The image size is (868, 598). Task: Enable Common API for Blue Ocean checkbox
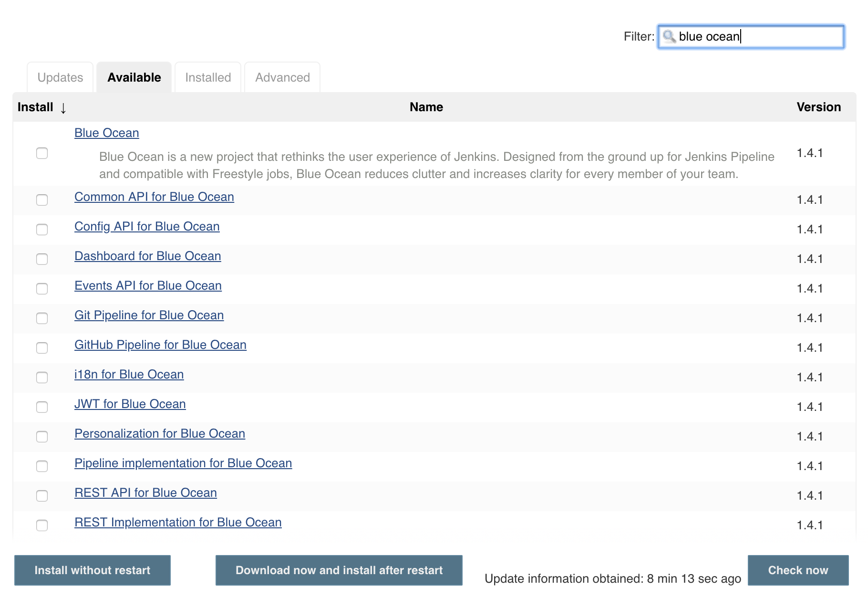coord(42,200)
